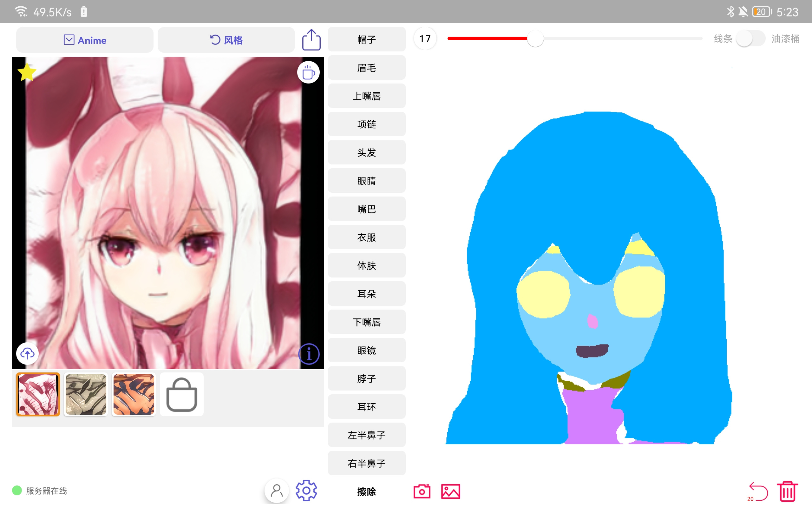Choose the 嘴巴 label button
812x508 pixels.
[x=366, y=209]
